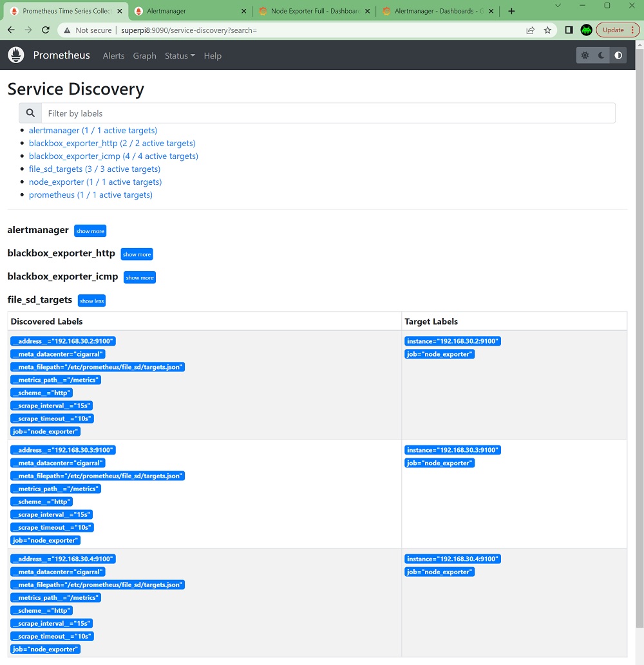Open the browser side panel icon
The height and width of the screenshot is (665, 644).
coord(569,30)
